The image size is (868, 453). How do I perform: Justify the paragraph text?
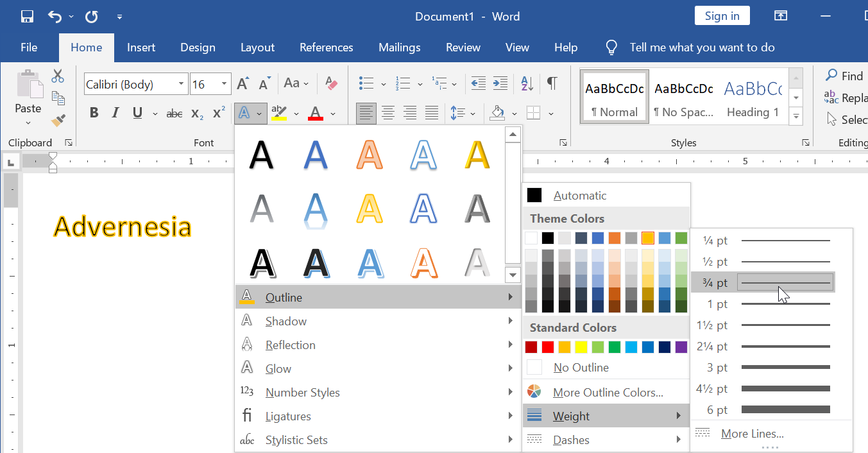click(x=432, y=114)
